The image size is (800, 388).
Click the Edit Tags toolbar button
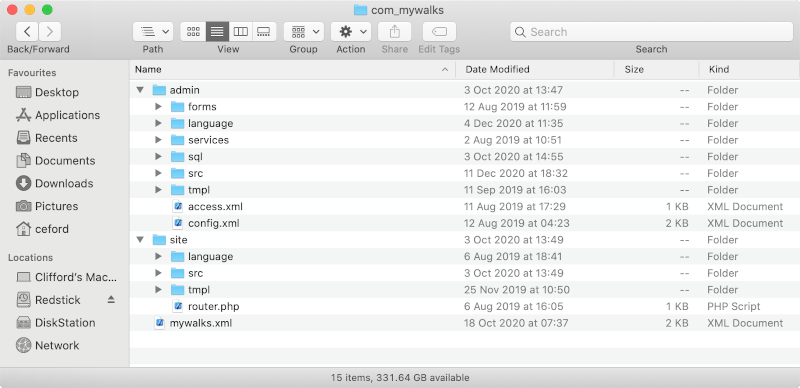tap(439, 32)
